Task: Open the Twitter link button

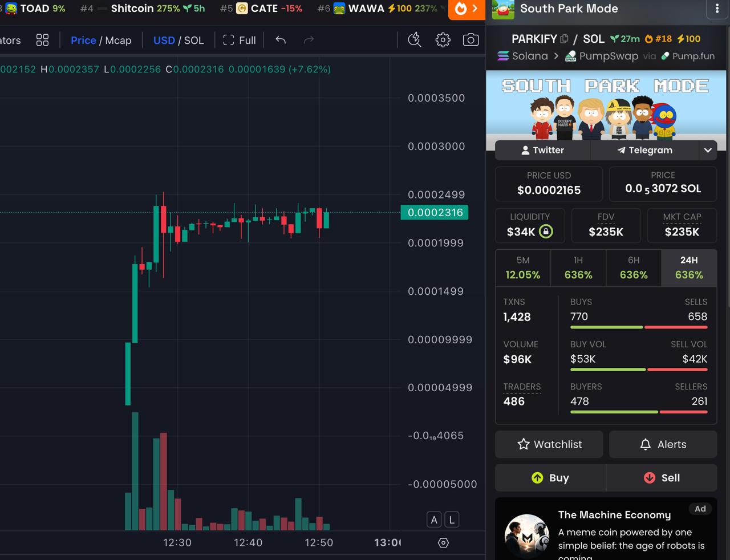Action: point(542,150)
